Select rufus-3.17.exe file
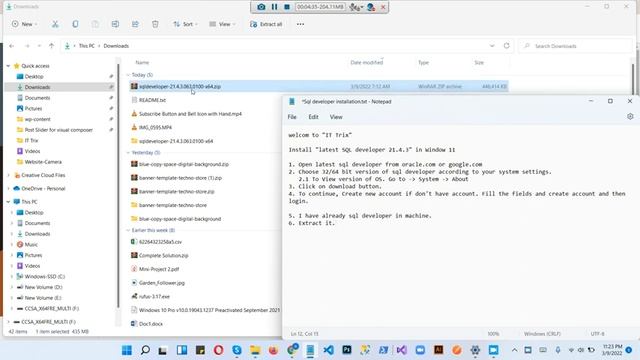Viewport: 640px width, 360px height. point(154,296)
